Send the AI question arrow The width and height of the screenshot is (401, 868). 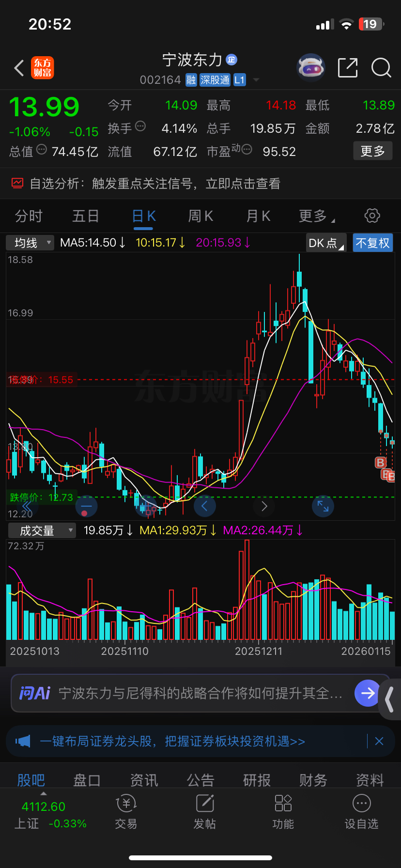[x=368, y=693]
